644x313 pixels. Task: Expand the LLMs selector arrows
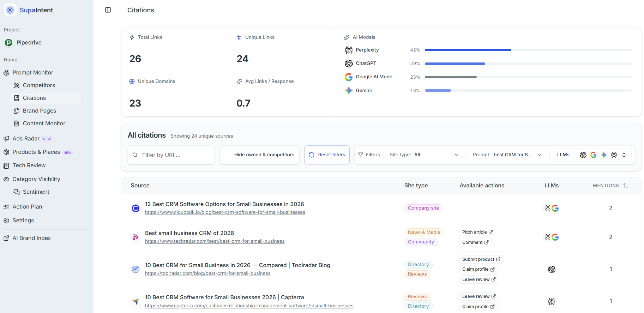coord(624,155)
